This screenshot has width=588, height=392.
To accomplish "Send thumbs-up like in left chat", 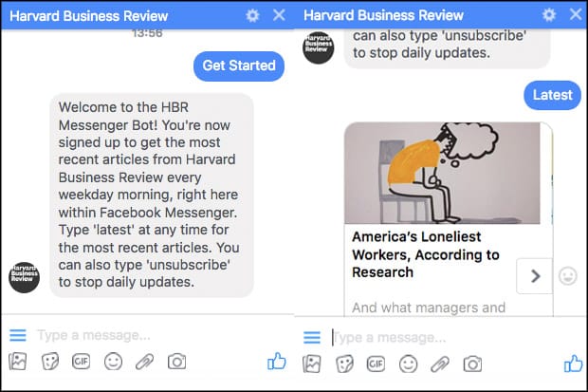I will pyautogui.click(x=277, y=362).
